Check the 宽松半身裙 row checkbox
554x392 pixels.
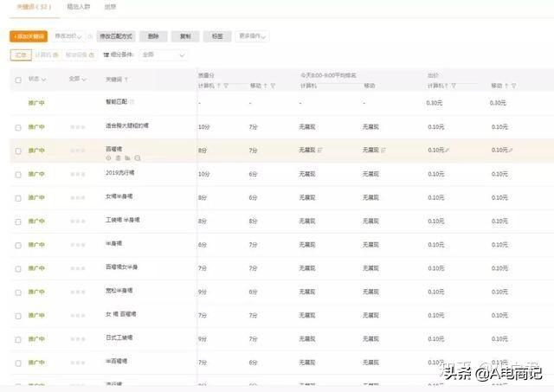[18, 292]
